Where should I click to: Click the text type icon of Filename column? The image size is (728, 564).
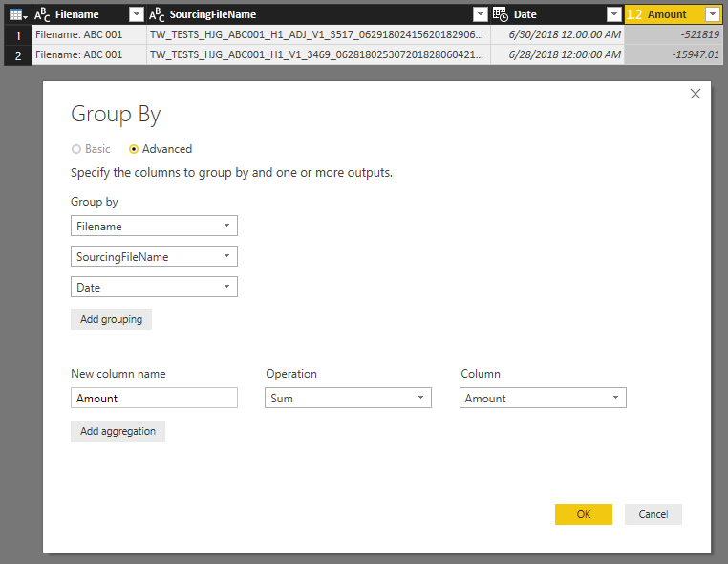[x=42, y=15]
